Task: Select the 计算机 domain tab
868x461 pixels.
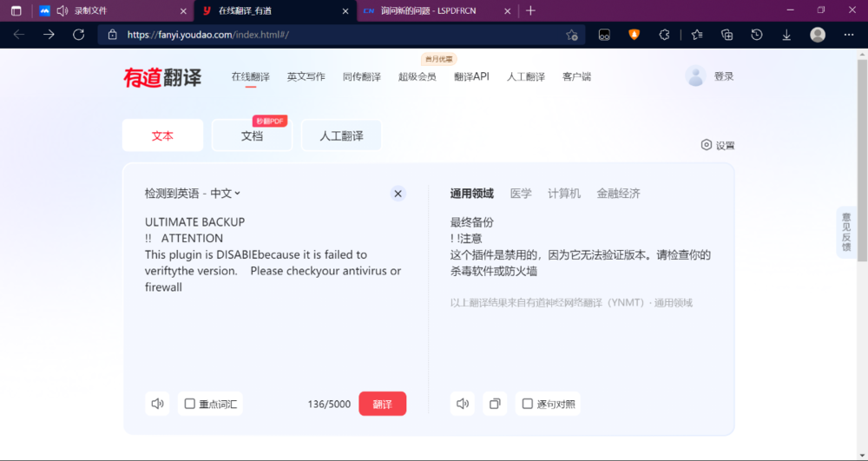Action: point(564,193)
